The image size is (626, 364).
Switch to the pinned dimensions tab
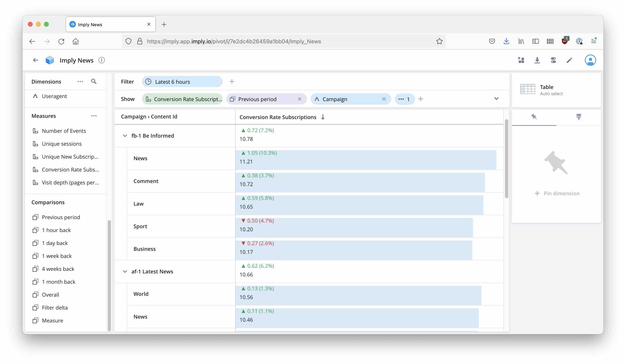[x=534, y=117]
